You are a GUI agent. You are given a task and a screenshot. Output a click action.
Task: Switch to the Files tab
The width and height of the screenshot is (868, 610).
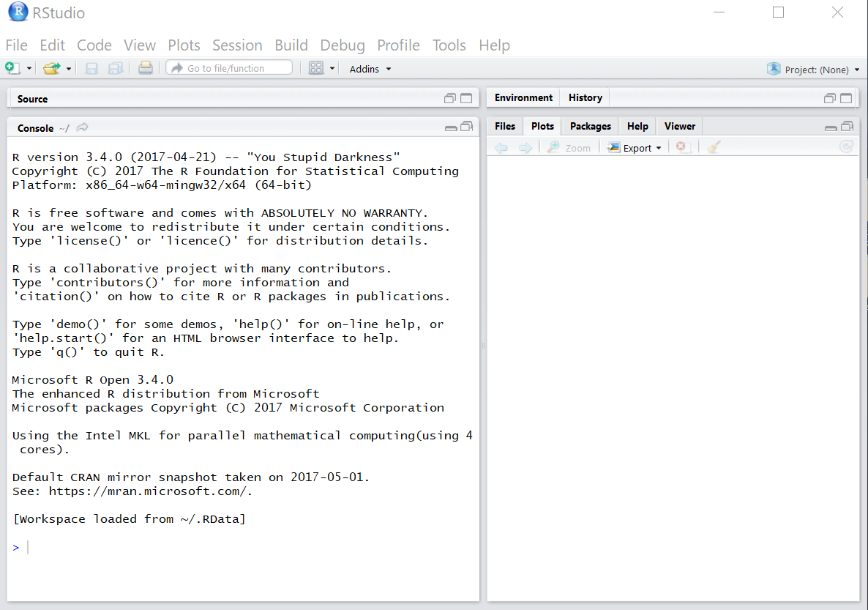(505, 127)
